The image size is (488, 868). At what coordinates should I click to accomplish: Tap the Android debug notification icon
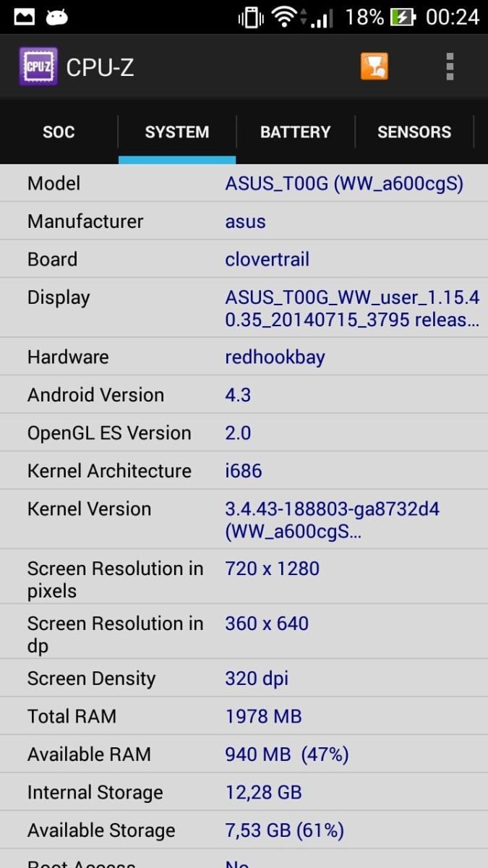pos(56,17)
